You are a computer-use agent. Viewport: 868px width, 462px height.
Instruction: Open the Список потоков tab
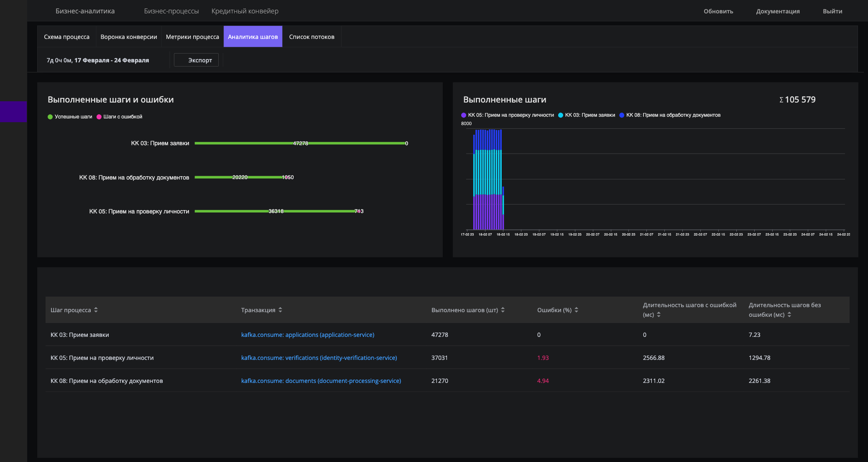311,36
